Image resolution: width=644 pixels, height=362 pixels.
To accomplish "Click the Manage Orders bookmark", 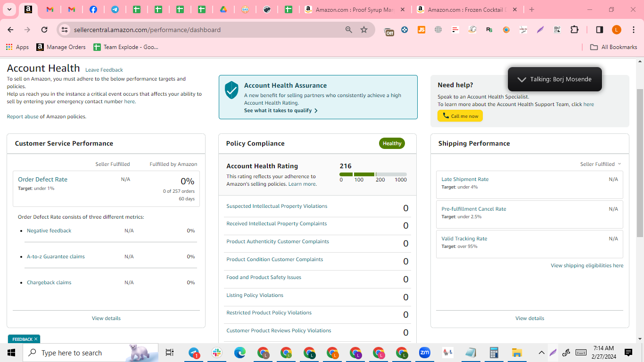I will pyautogui.click(x=61, y=47).
